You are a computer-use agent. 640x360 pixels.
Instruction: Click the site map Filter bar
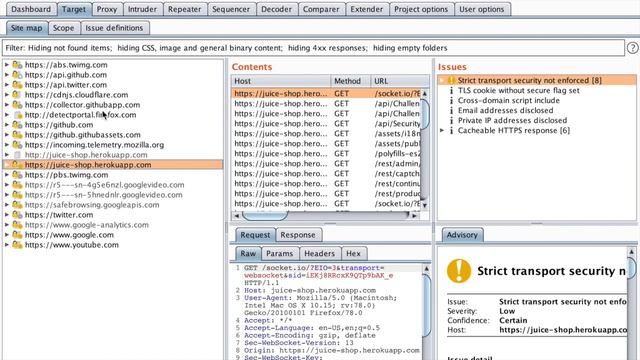(x=313, y=48)
